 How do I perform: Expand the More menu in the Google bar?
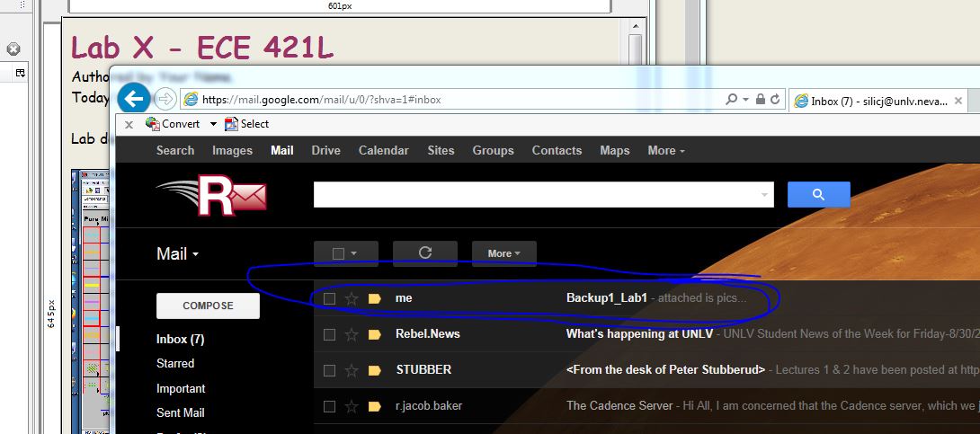(x=666, y=150)
